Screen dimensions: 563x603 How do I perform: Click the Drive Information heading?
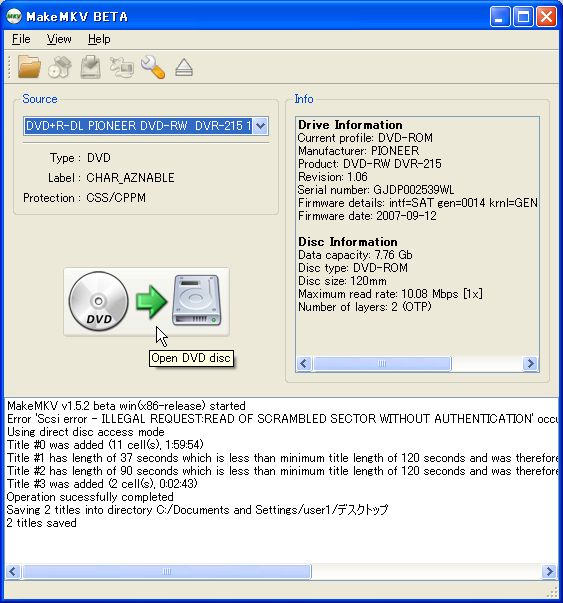(x=350, y=125)
